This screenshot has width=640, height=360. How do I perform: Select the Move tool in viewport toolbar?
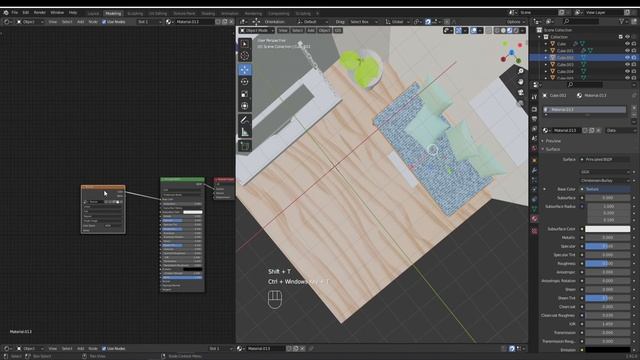244,69
